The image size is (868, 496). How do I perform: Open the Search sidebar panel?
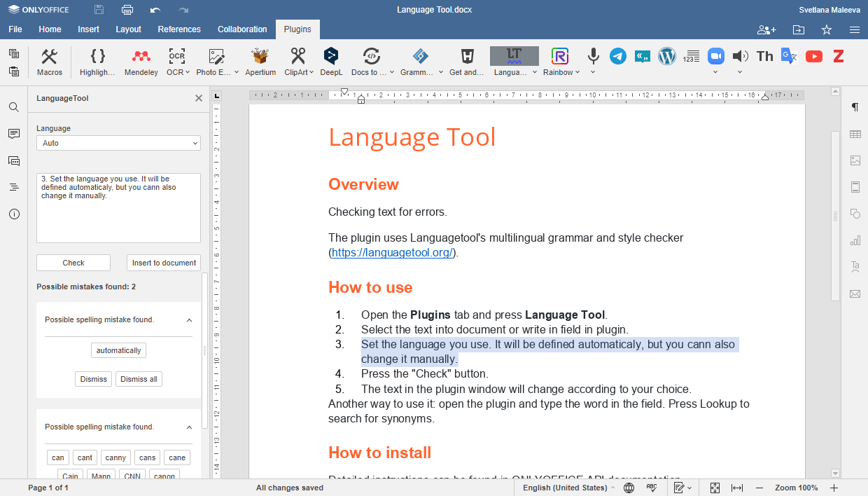[x=14, y=107]
